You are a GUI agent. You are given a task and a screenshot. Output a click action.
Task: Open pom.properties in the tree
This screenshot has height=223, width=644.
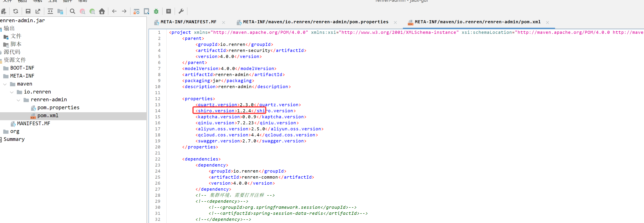click(58, 108)
